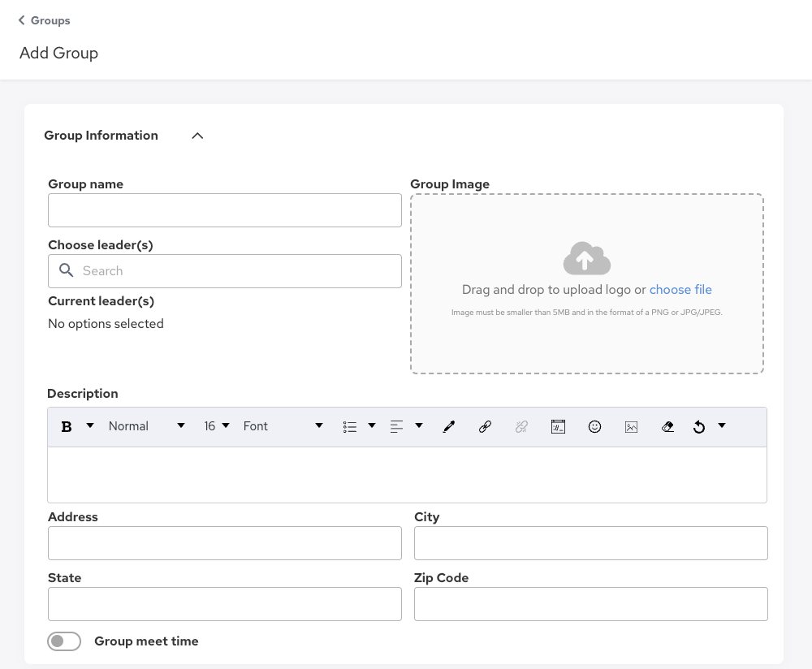Click the Group name input field

(x=225, y=210)
